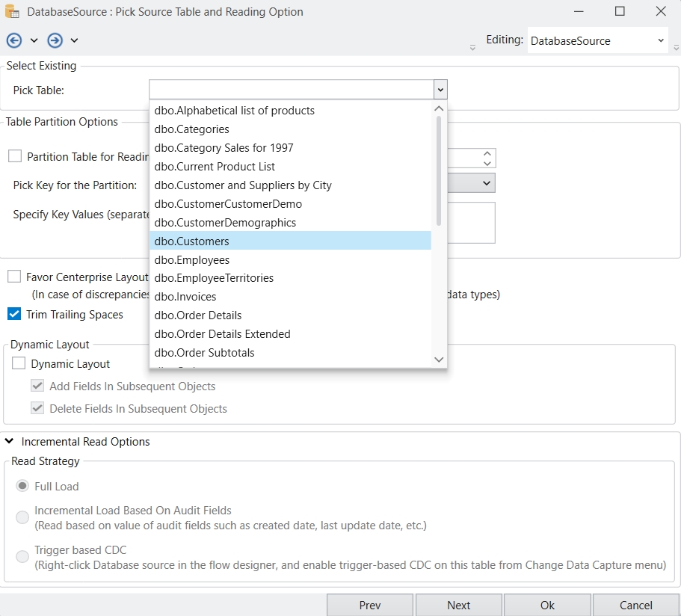Click the forward navigation arrow icon
Image resolution: width=681 pixels, height=616 pixels.
point(55,40)
